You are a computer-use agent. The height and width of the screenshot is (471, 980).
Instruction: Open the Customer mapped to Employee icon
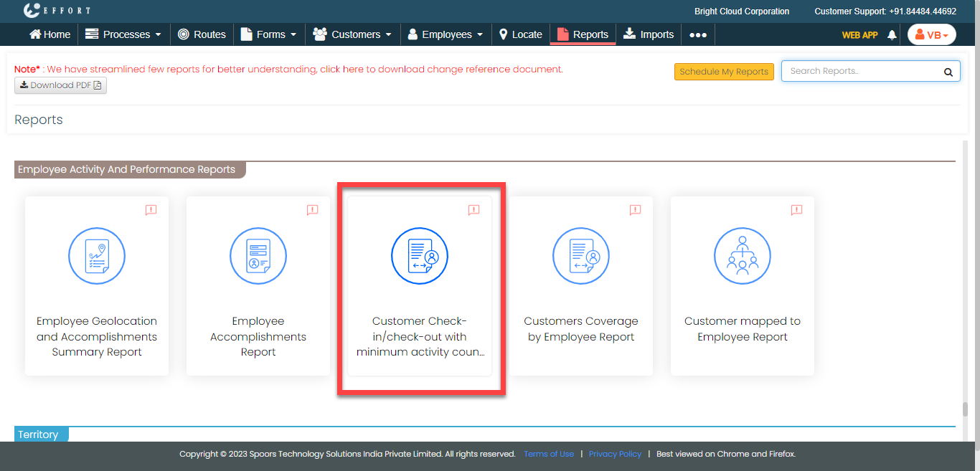coord(743,256)
